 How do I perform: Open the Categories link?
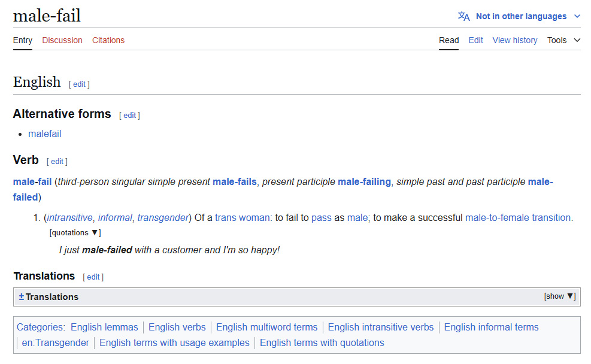[x=40, y=327]
